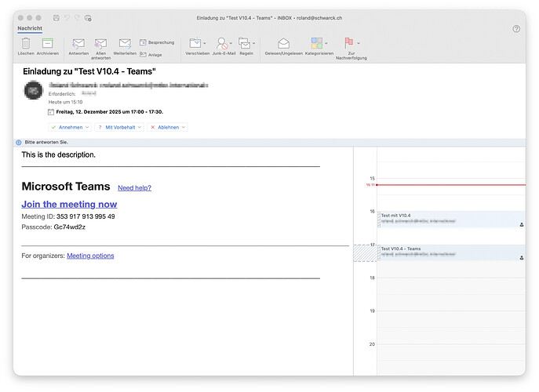Image resolution: width=539 pixels, height=392 pixels.
Task: Click the info icon by Bitte antworten Sie
Action: pos(19,142)
